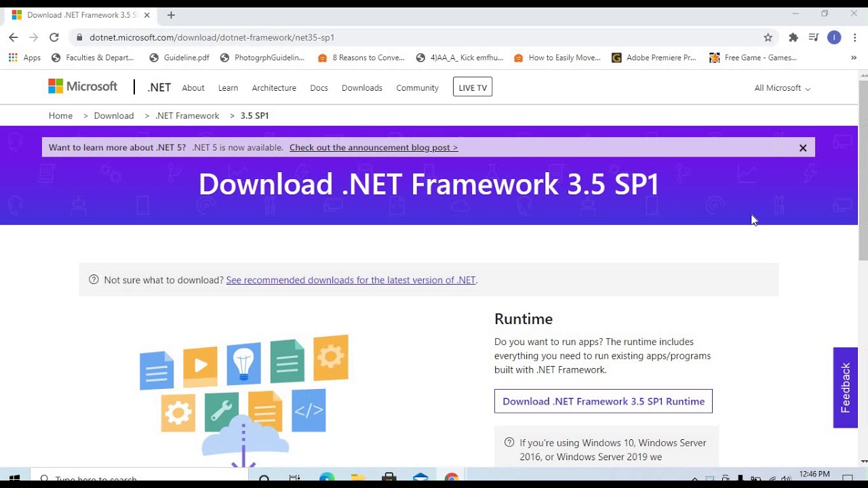Screen dimensions: 868x488
Task: Open the Downloads menu item
Action: pos(362,87)
